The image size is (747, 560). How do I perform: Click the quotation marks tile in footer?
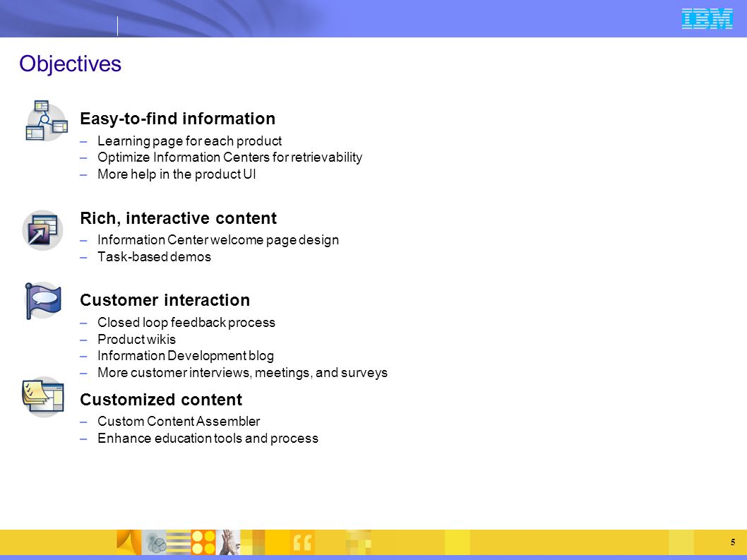[302, 542]
